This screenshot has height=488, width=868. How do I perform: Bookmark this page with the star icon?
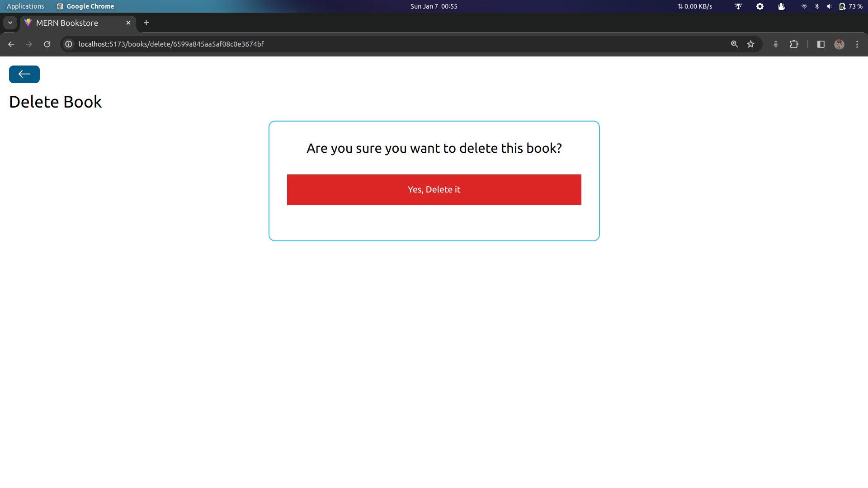[x=751, y=44]
